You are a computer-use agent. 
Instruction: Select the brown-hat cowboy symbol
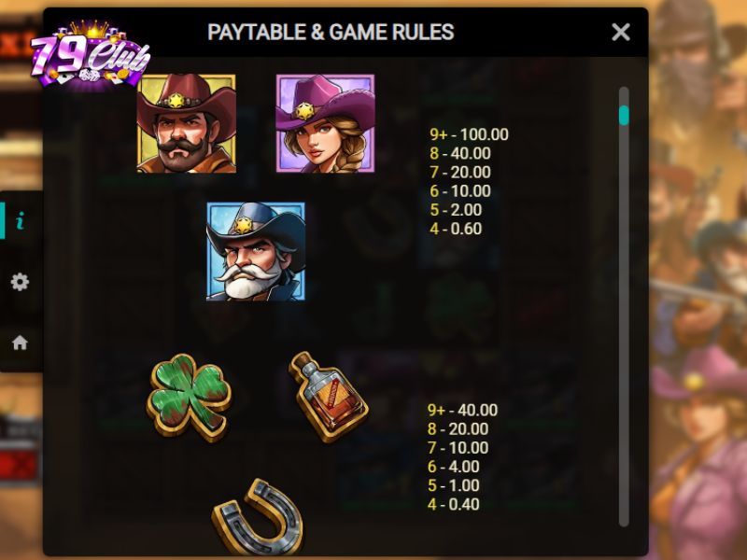tap(186, 123)
